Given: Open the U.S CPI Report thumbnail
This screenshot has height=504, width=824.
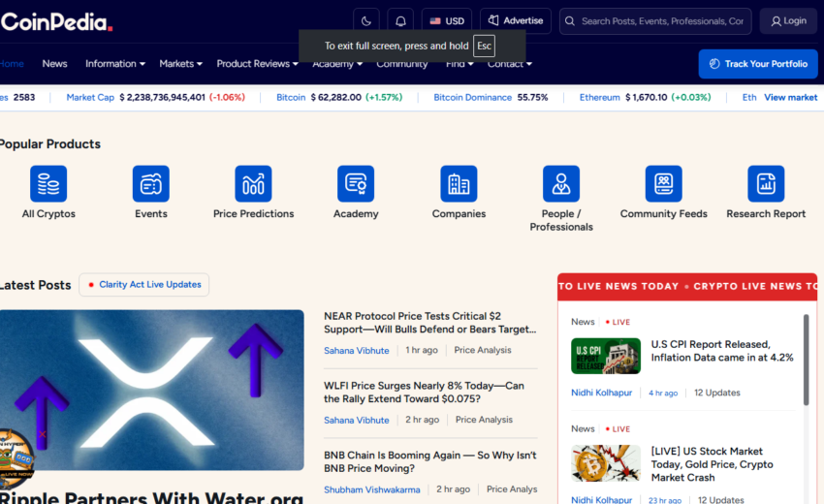Looking at the screenshot, I should coord(606,356).
